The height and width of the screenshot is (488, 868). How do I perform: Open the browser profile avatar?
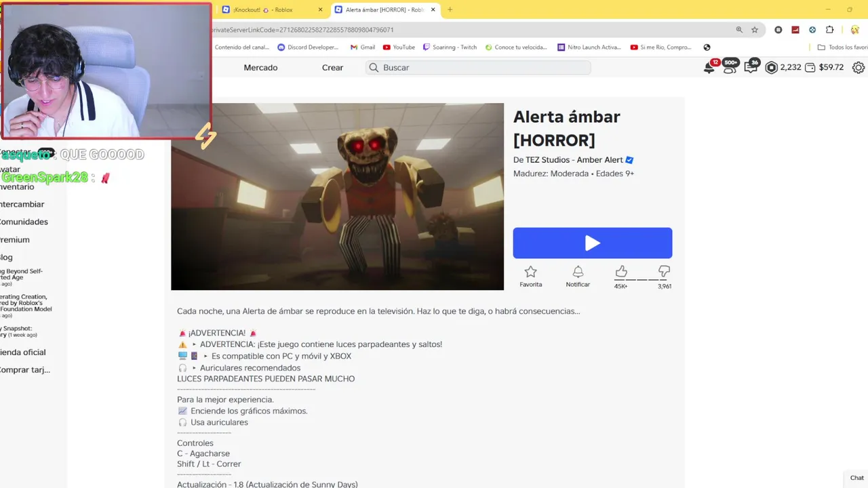[854, 30]
